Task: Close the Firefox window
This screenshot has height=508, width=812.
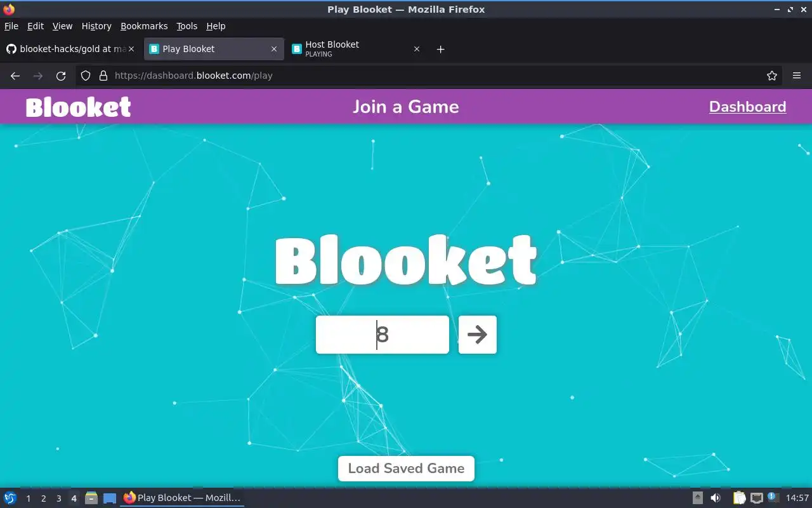Action: pos(803,9)
